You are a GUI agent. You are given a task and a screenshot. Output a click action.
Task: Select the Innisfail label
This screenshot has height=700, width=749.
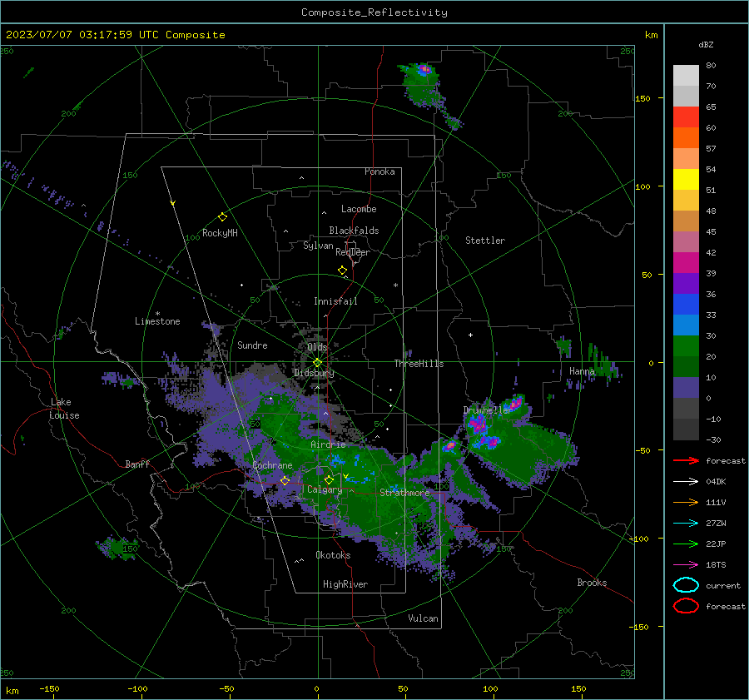335,301
